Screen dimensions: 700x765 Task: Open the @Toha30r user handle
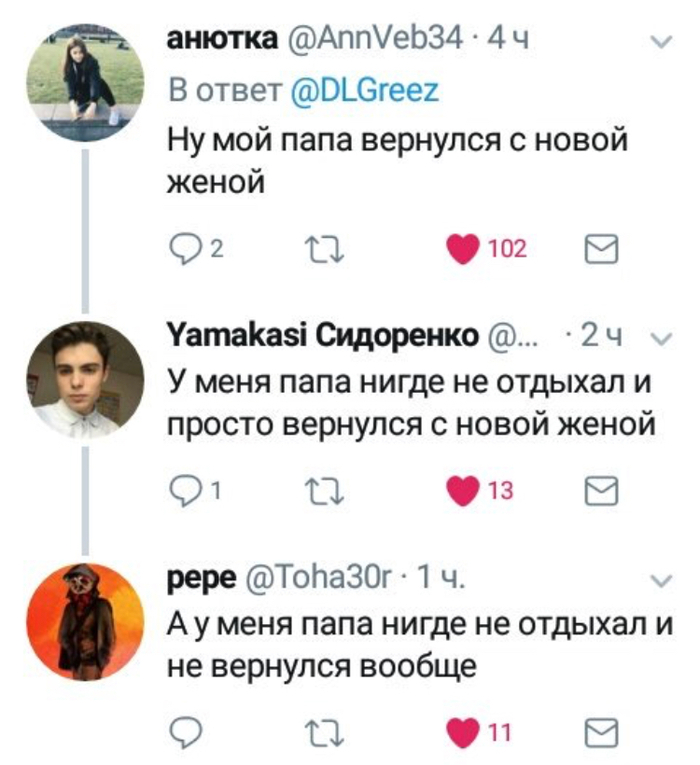[319, 580]
